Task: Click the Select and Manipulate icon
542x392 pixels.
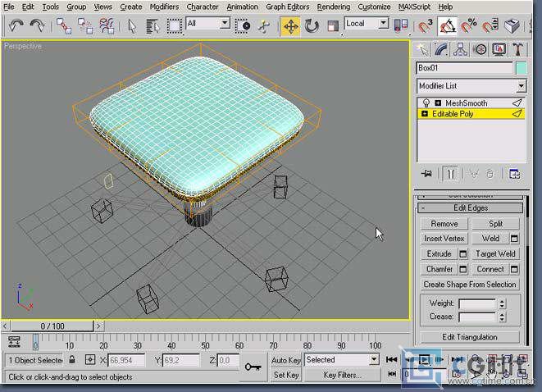Action: 264,26
